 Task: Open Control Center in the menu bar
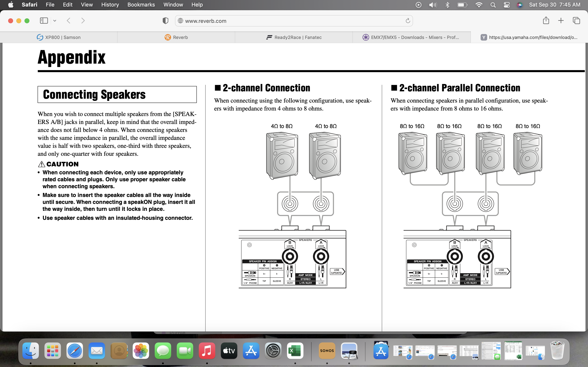[507, 5]
